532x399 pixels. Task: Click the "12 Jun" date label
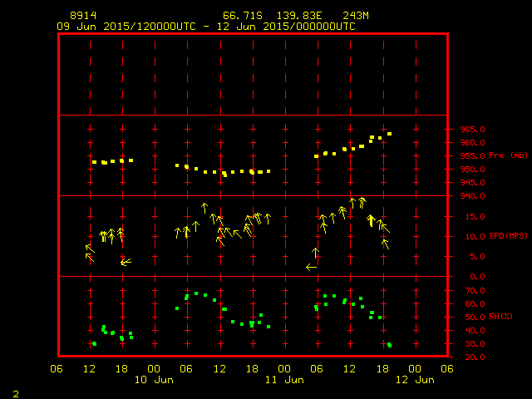coord(415,380)
